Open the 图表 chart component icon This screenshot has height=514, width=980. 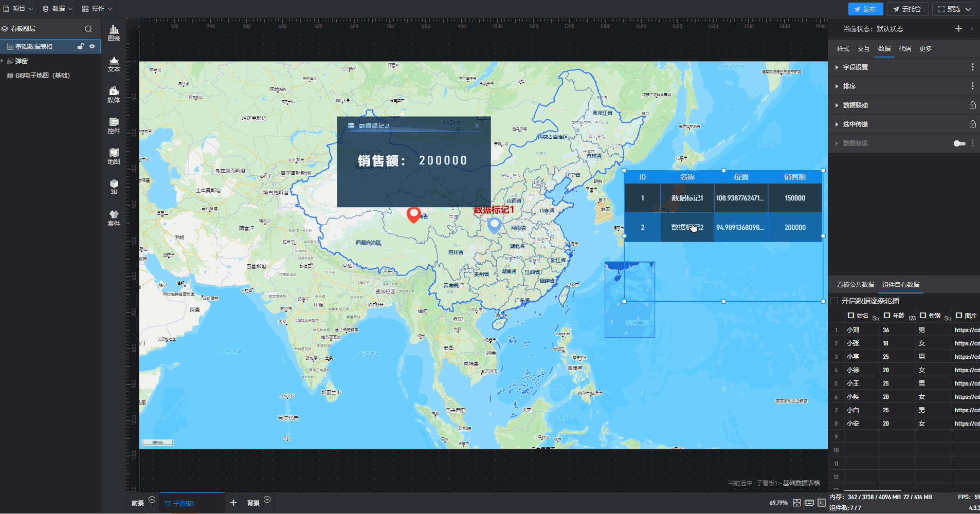(114, 33)
